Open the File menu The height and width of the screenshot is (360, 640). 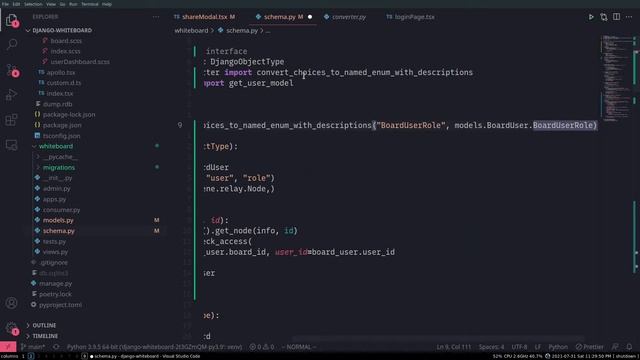click(5, 4)
